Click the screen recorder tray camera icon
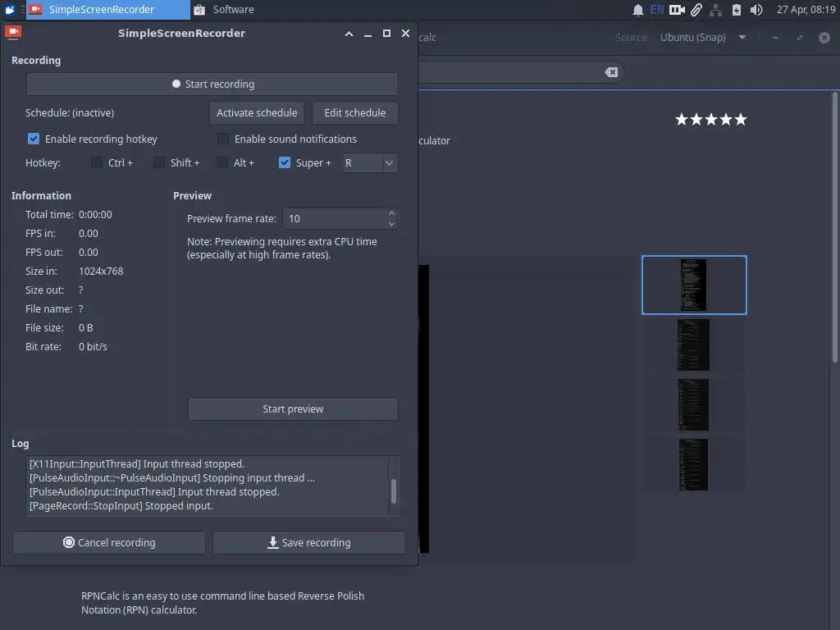The height and width of the screenshot is (630, 840). tap(677, 10)
